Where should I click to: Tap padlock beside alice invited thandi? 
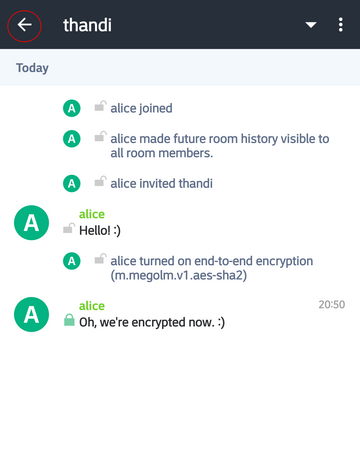tap(100, 181)
